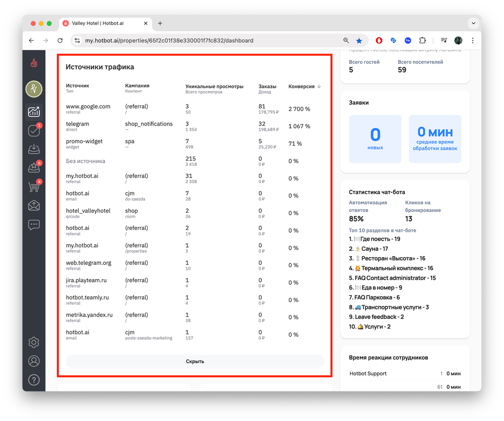Image resolution: width=504 pixels, height=421 pixels.
Task: Click FAQ Contact administrator - 15 entry
Action: [392, 278]
